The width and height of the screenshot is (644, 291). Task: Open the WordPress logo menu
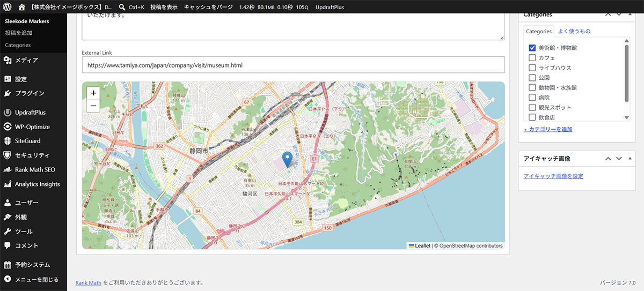[7, 8]
